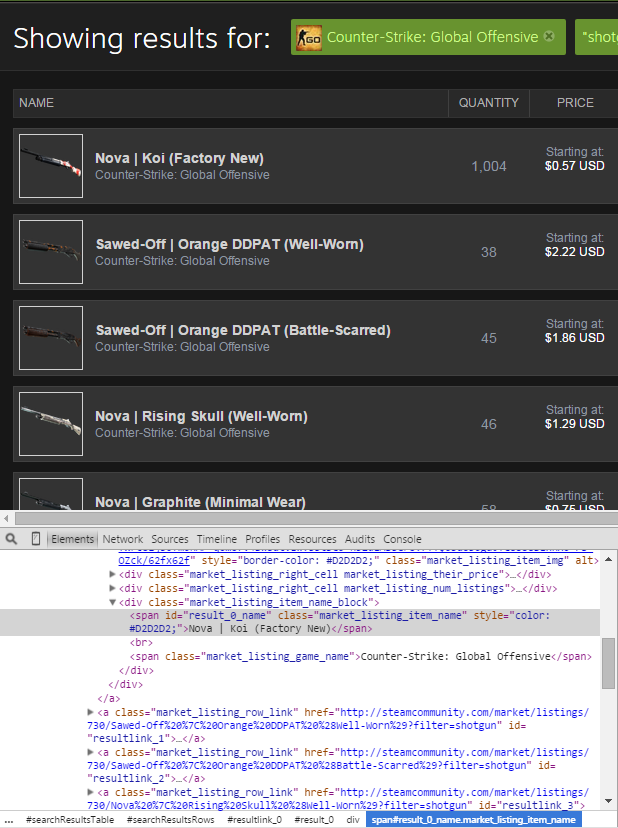
Task: Select the br node in DOM tree
Action: 141,643
